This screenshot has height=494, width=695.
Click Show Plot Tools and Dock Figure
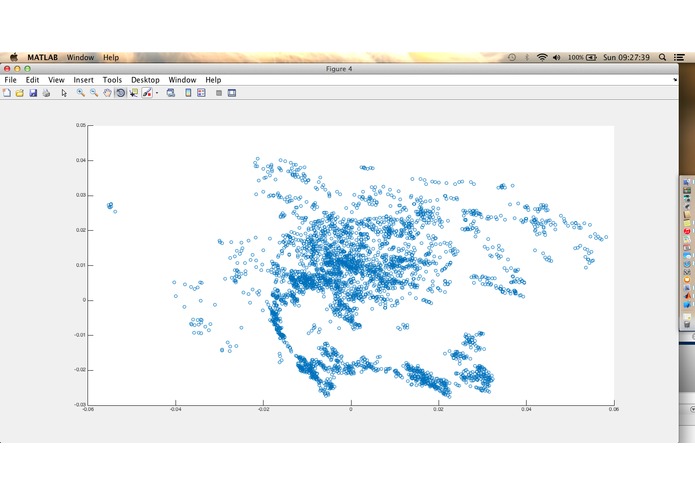point(232,93)
